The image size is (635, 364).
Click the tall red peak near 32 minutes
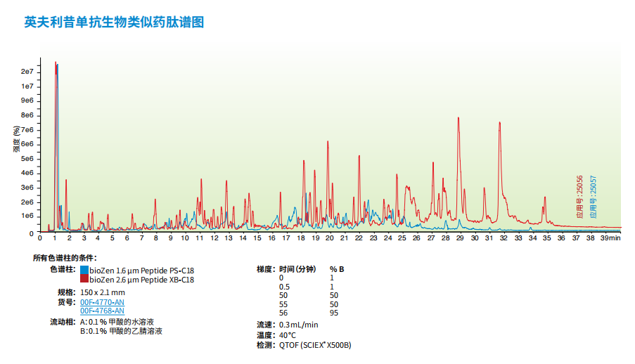click(500, 124)
